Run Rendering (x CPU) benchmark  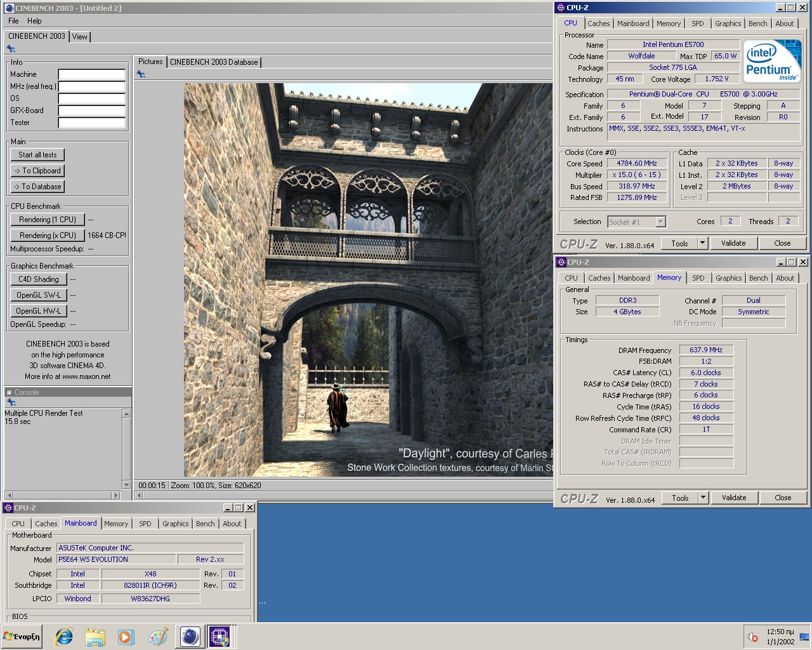point(48,235)
